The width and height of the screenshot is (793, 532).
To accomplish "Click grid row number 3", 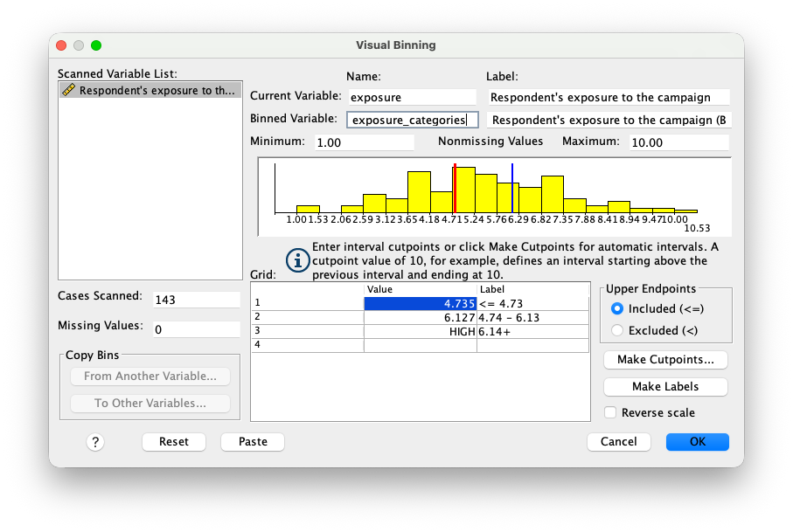I will (x=308, y=331).
